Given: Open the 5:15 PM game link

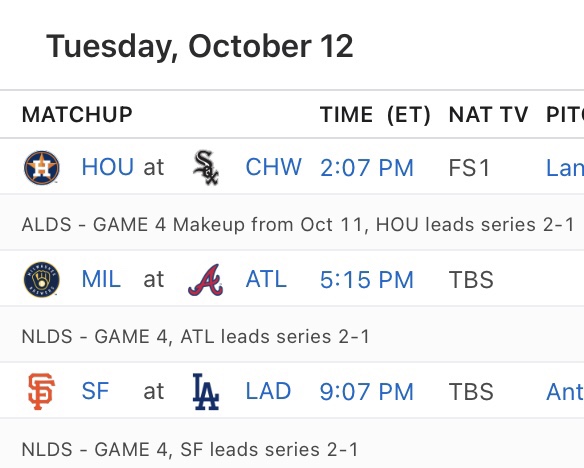Looking at the screenshot, I should pos(367,280).
